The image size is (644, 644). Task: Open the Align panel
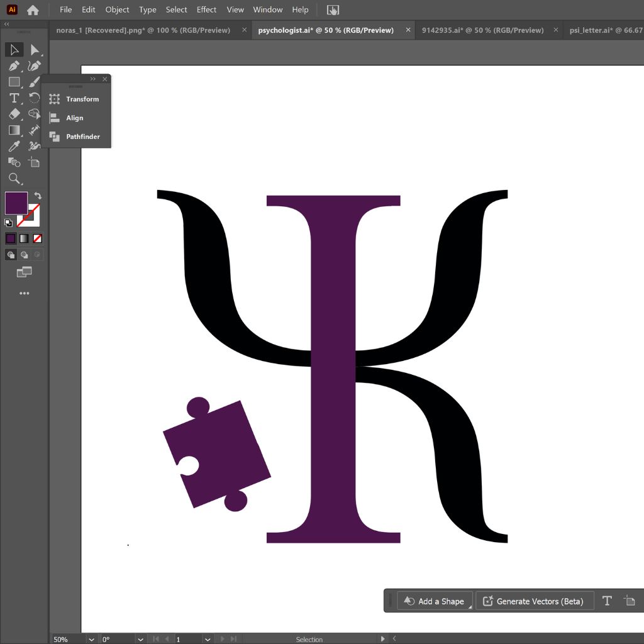click(x=74, y=118)
